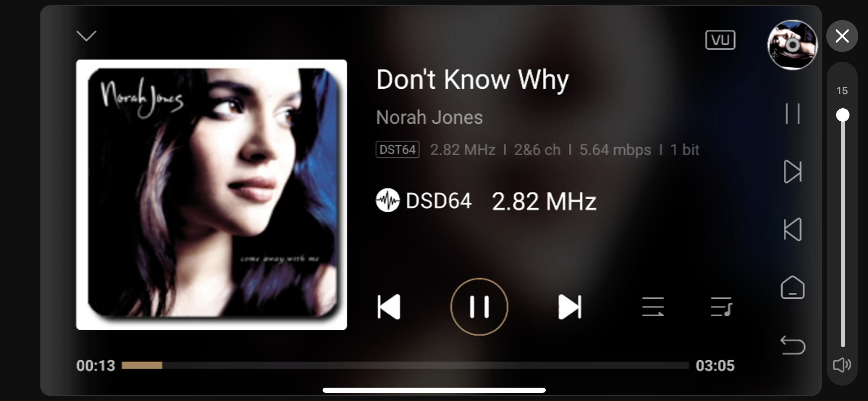The width and height of the screenshot is (868, 401).
Task: Skip to previous track in main controls
Action: point(389,307)
